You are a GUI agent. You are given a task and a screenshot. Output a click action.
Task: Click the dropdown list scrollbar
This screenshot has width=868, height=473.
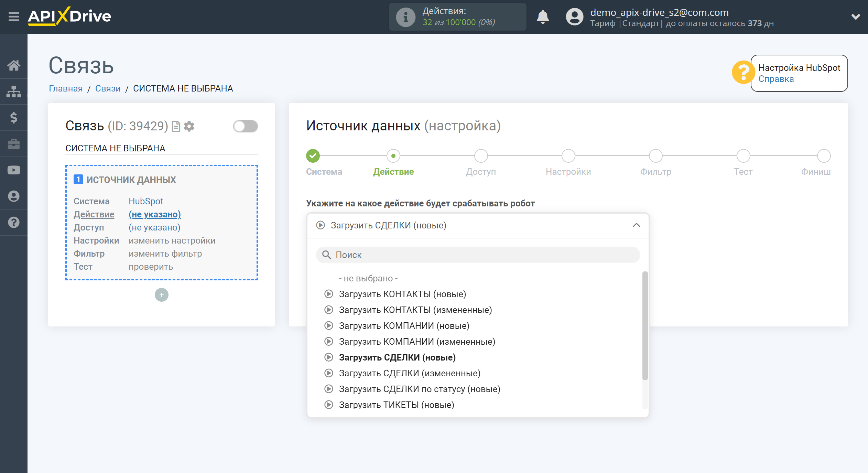click(x=645, y=326)
